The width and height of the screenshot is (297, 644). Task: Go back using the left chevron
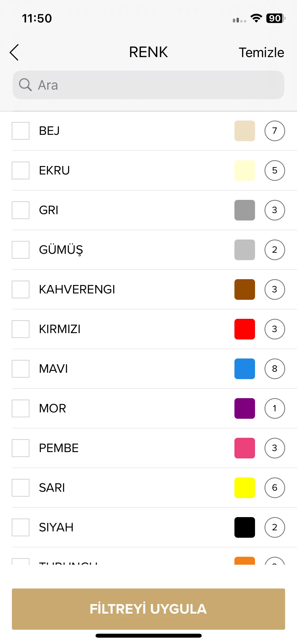click(x=14, y=52)
